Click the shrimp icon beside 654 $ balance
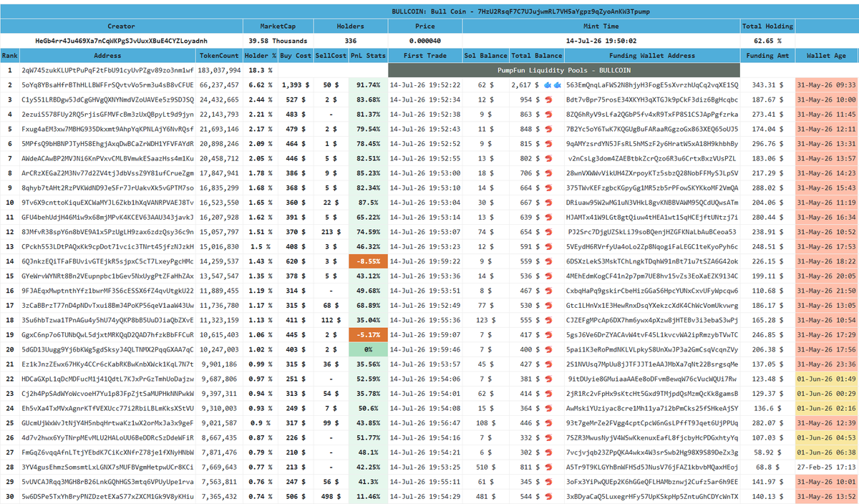Screen dimensions: 859x504 click(548, 231)
